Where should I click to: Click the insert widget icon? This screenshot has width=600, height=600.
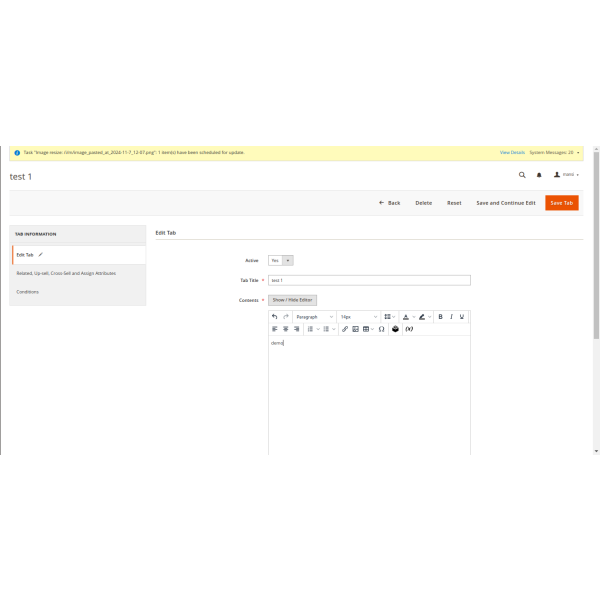(395, 329)
